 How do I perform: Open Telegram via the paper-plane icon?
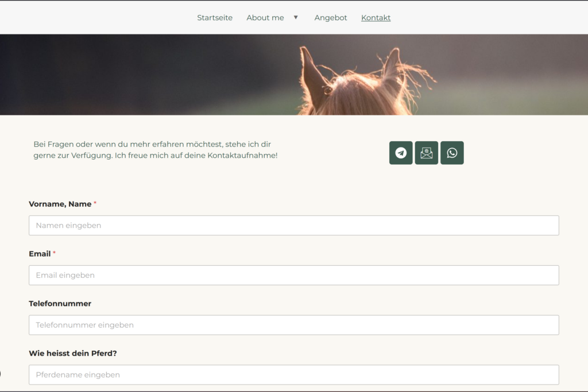pos(401,153)
